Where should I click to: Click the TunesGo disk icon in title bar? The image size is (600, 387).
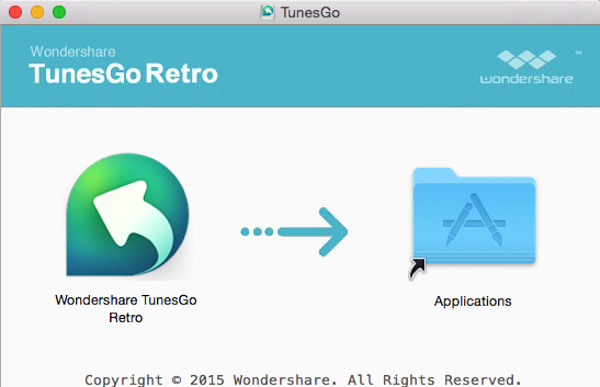tap(267, 12)
